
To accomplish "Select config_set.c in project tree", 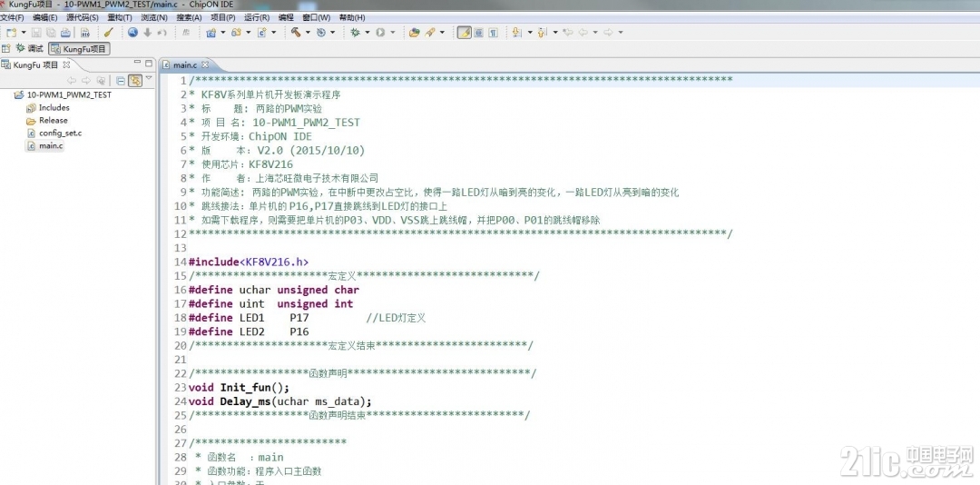I will [54, 134].
